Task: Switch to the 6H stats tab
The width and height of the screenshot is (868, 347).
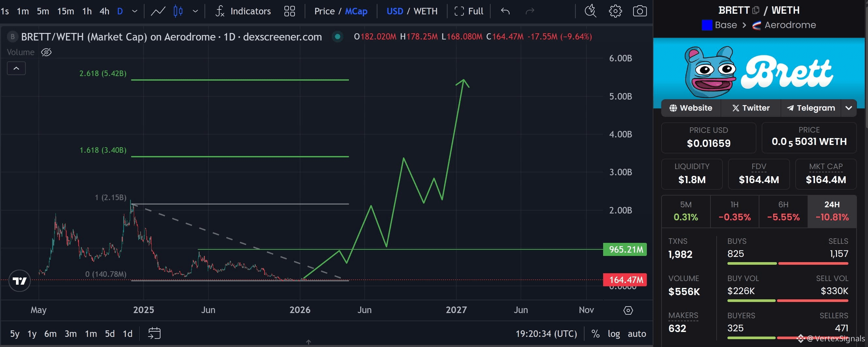Action: tap(783, 211)
